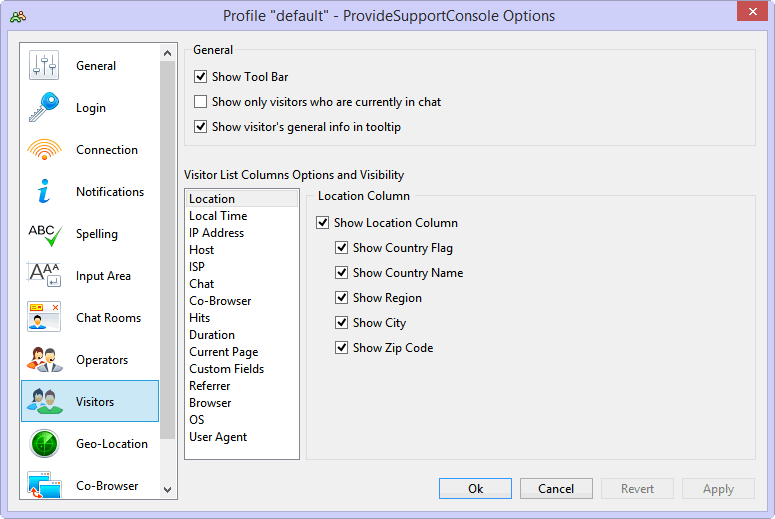Toggle Show Country Flag checkbox
The height and width of the screenshot is (519, 775).
(342, 248)
